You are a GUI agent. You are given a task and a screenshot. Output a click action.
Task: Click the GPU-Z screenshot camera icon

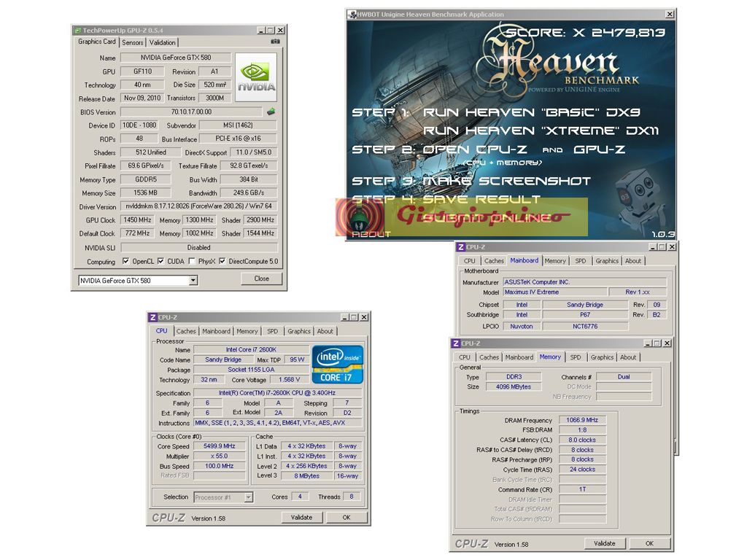(275, 42)
